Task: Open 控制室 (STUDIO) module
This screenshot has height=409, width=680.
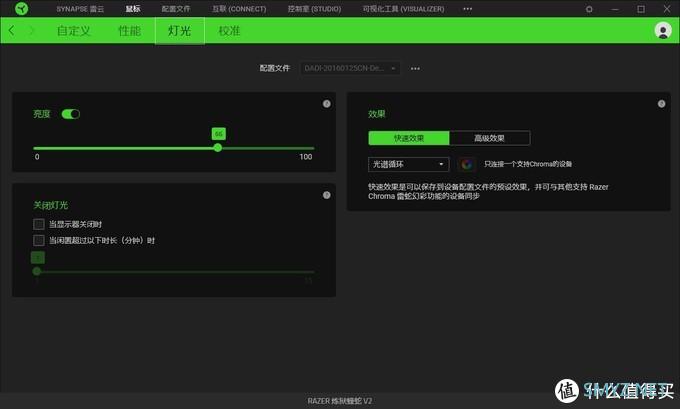Action: pyautogui.click(x=314, y=9)
